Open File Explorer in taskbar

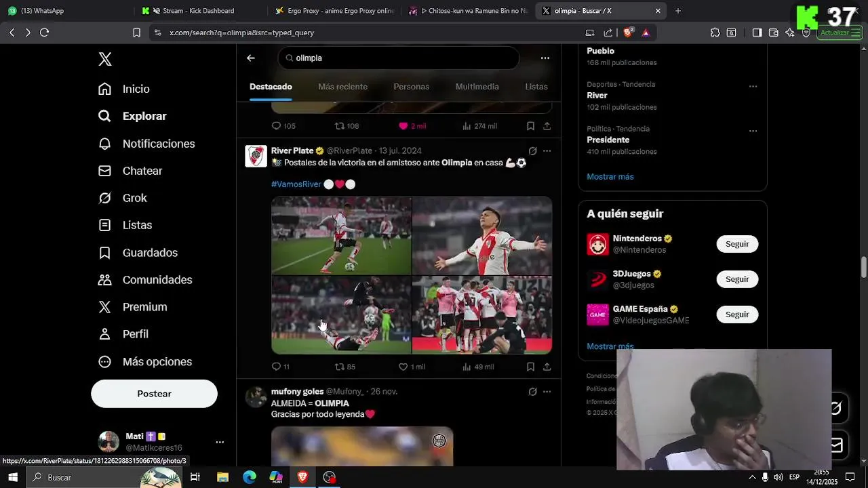pyautogui.click(x=222, y=477)
